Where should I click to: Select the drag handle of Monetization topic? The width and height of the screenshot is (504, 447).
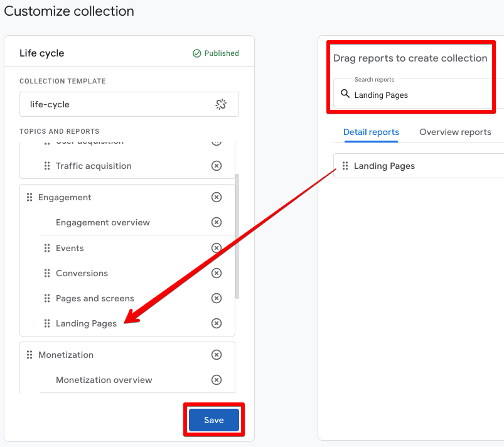(x=29, y=355)
